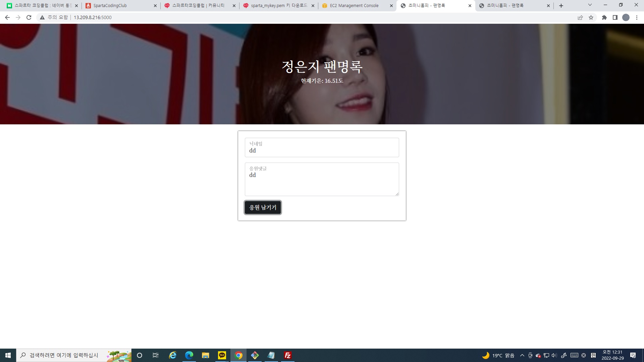Click the browser forward arrow

click(x=18, y=17)
